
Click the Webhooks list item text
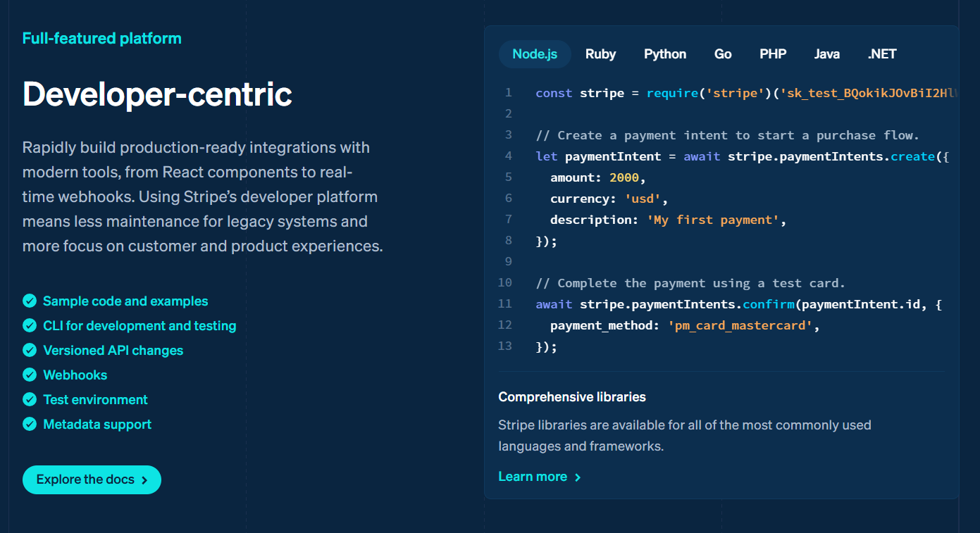pyautogui.click(x=75, y=375)
